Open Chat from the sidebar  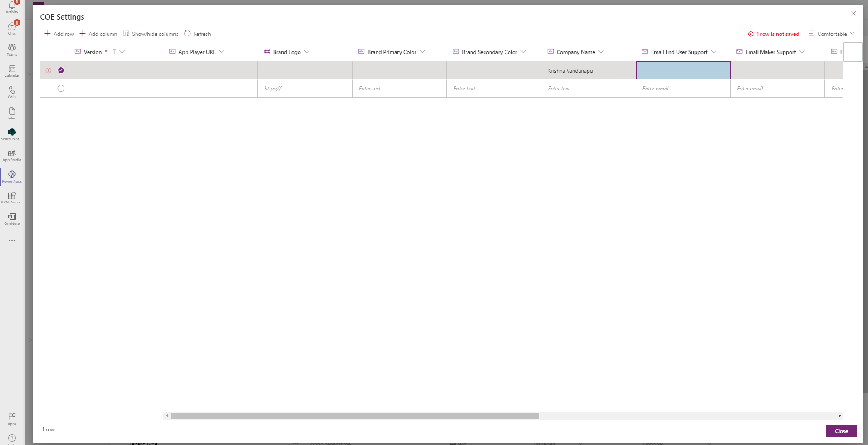click(11, 27)
